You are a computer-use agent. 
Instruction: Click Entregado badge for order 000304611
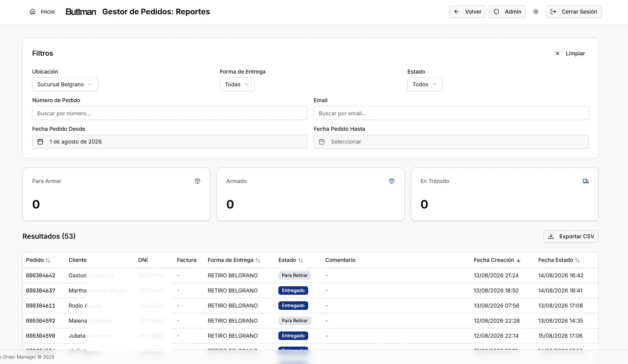[293, 306]
